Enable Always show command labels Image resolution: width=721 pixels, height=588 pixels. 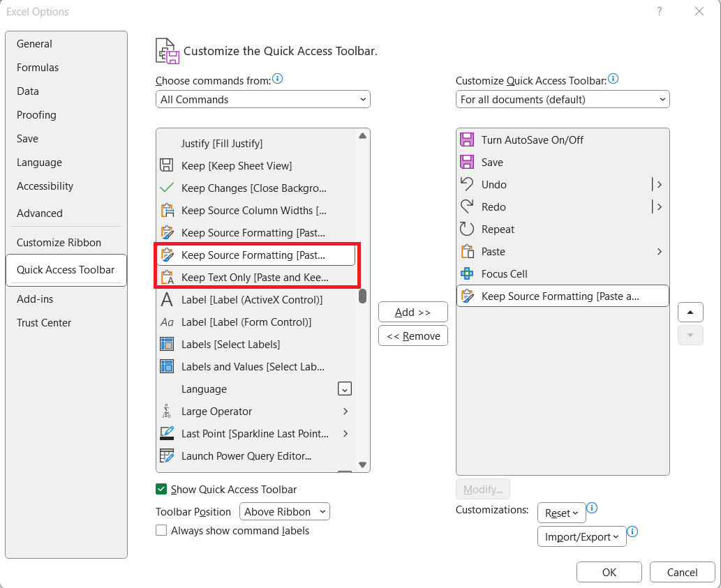click(x=161, y=531)
